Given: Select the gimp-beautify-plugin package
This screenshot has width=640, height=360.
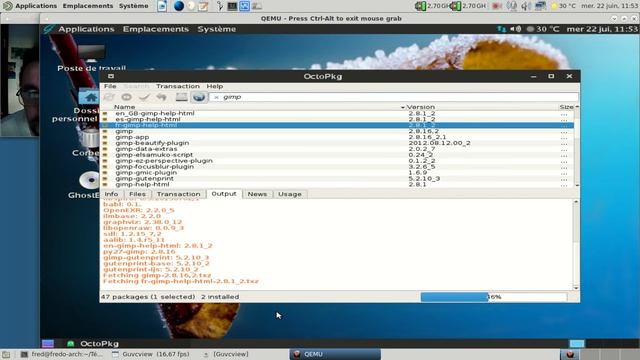Looking at the screenshot, I should click(337, 143).
